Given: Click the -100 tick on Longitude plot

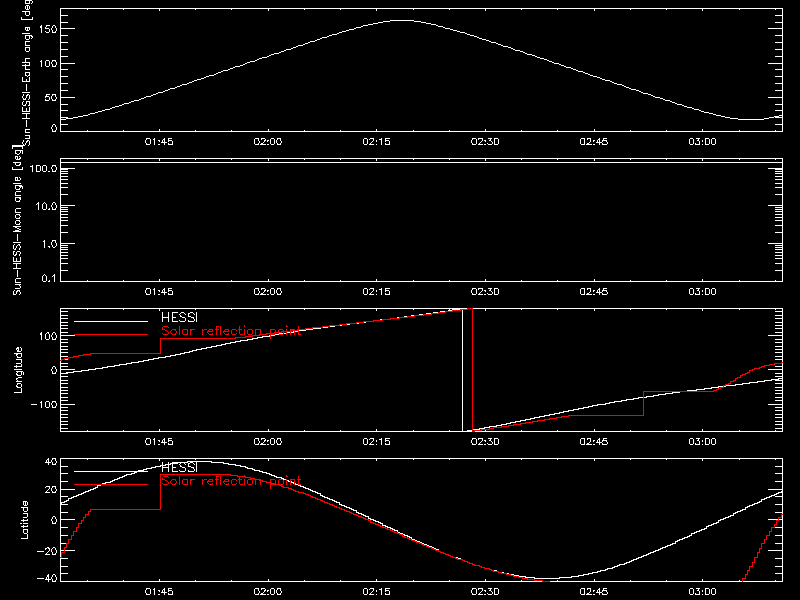Looking at the screenshot, I should pyautogui.click(x=43, y=404).
